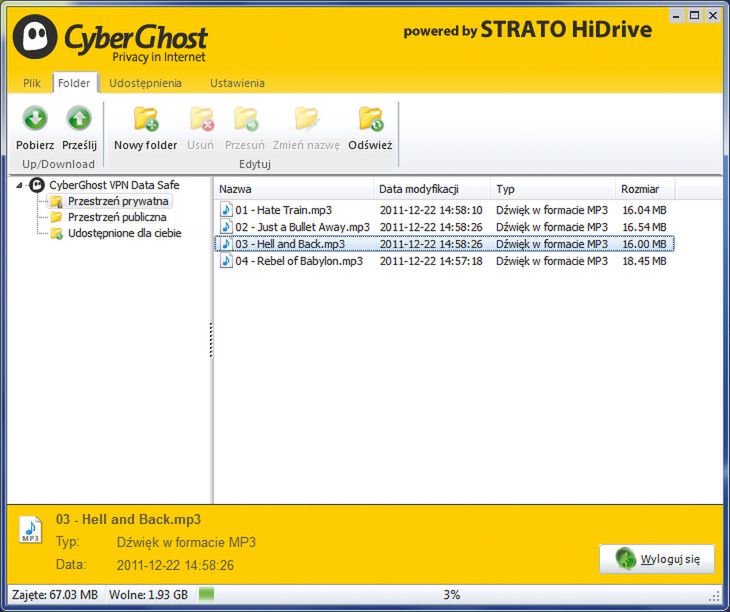Open the Udostępnienia tab
The height and width of the screenshot is (612, 730).
point(145,83)
